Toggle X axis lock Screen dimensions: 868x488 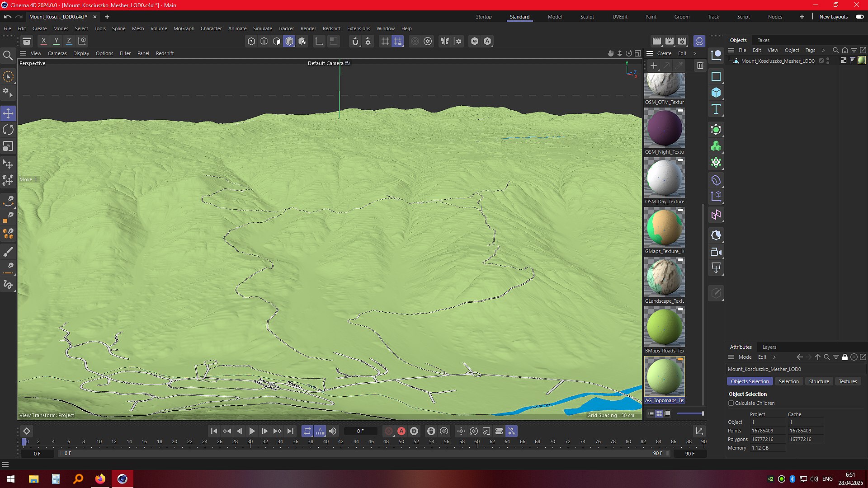tap(44, 41)
